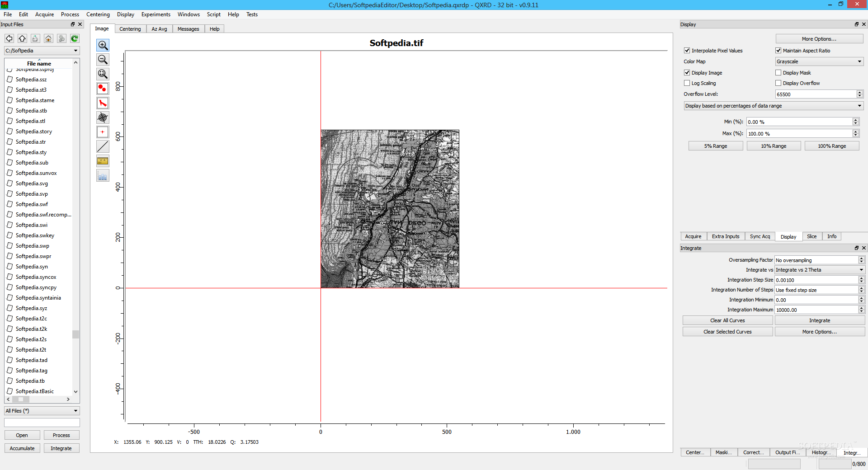
Task: Enable Display Overflow checkbox
Action: (x=778, y=83)
